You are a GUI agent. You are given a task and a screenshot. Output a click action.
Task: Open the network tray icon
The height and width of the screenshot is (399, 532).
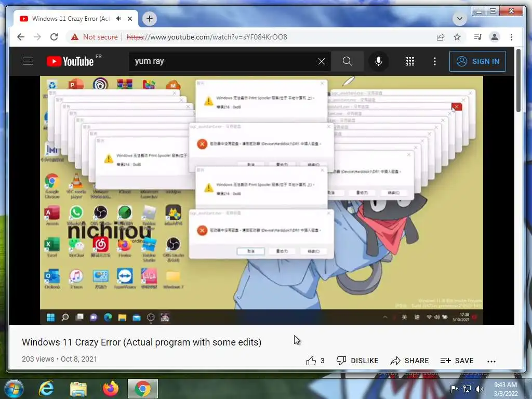(467, 389)
